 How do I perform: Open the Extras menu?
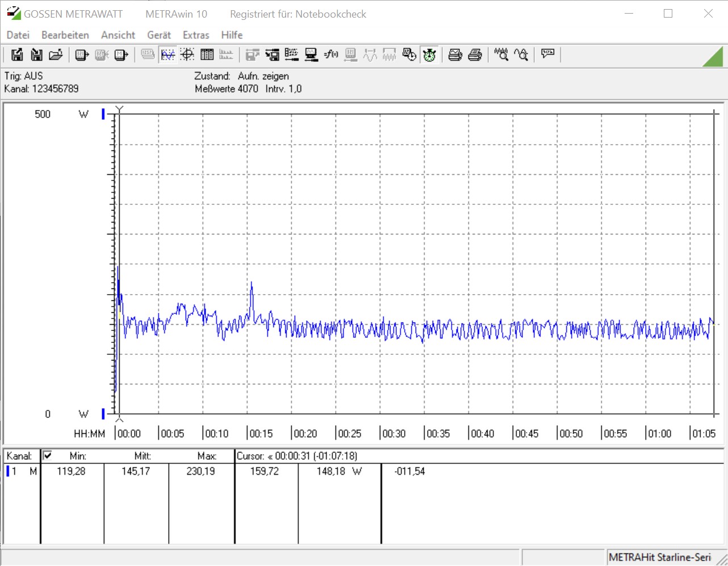pos(196,35)
